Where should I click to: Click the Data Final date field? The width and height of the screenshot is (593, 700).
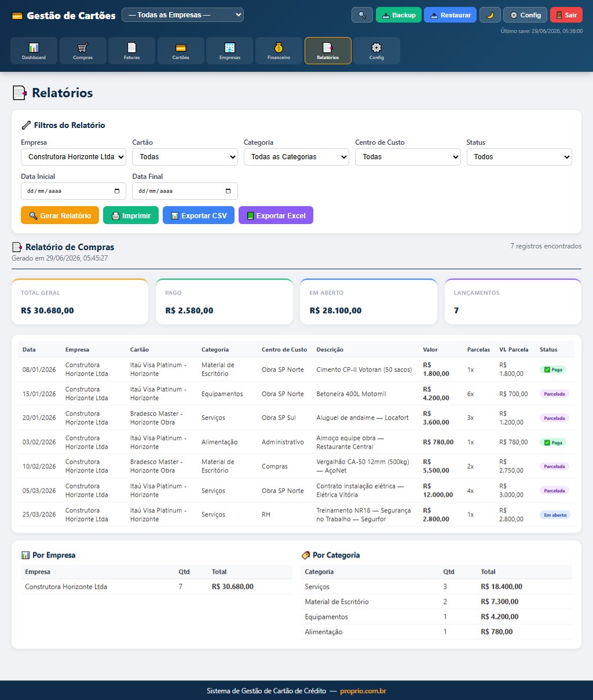click(185, 191)
